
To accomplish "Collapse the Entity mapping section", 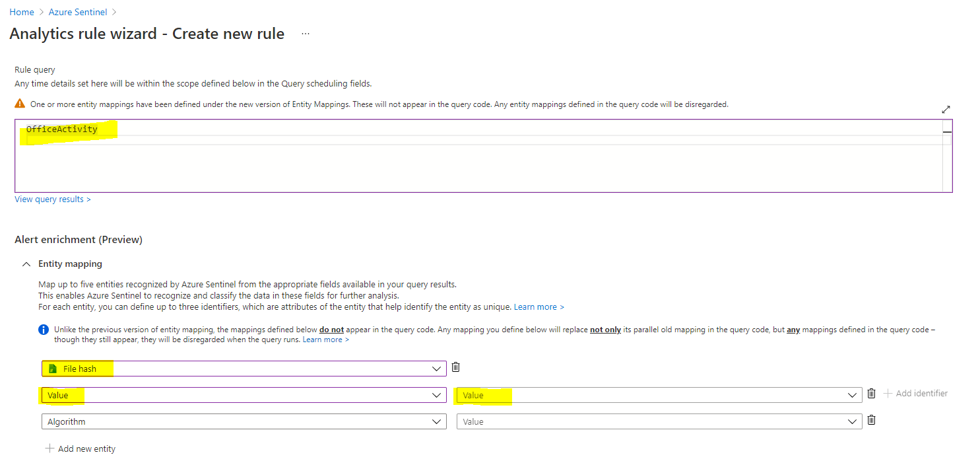I will tap(26, 264).
